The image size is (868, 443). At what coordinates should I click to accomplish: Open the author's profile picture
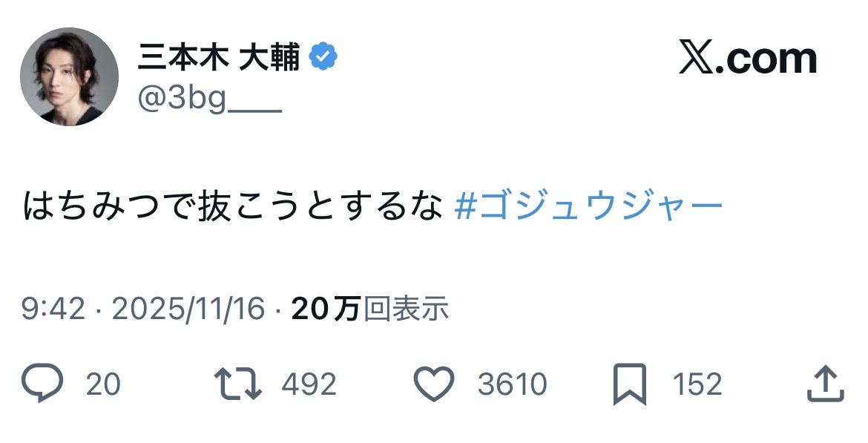coord(69,77)
